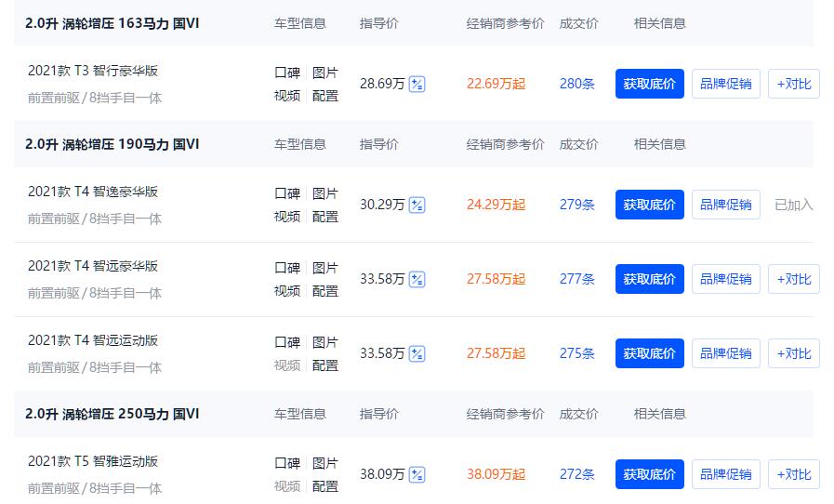The height and width of the screenshot is (504, 834).
Task: Click 获取底价 for T5 智雅运动版
Action: 649,474
